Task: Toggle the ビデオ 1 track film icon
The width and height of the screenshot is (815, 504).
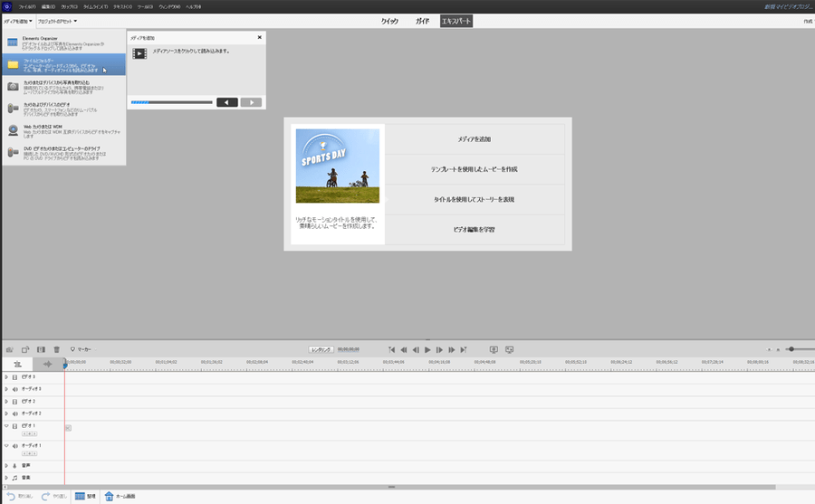Action: coord(15,425)
